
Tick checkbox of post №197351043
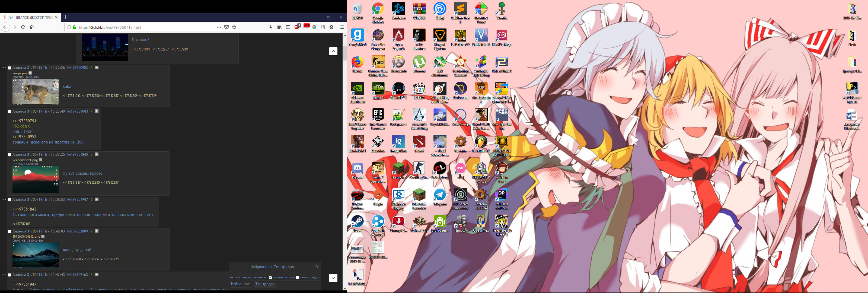pos(10,112)
